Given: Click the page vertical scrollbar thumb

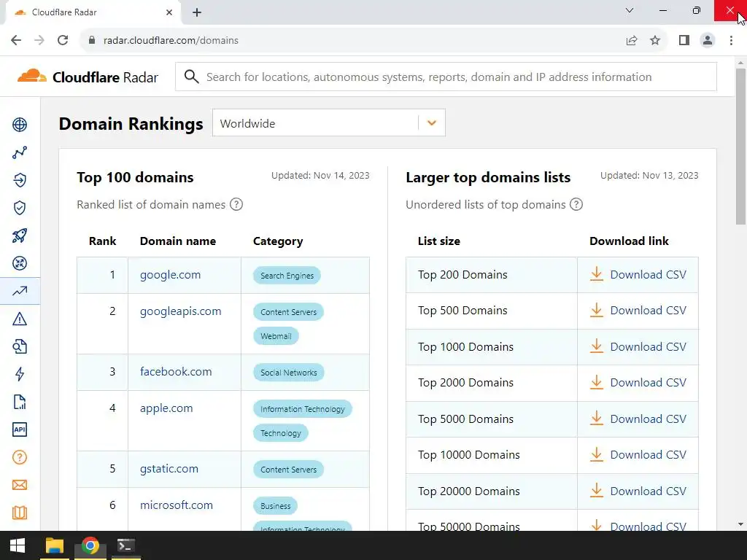Looking at the screenshot, I should click(x=740, y=146).
